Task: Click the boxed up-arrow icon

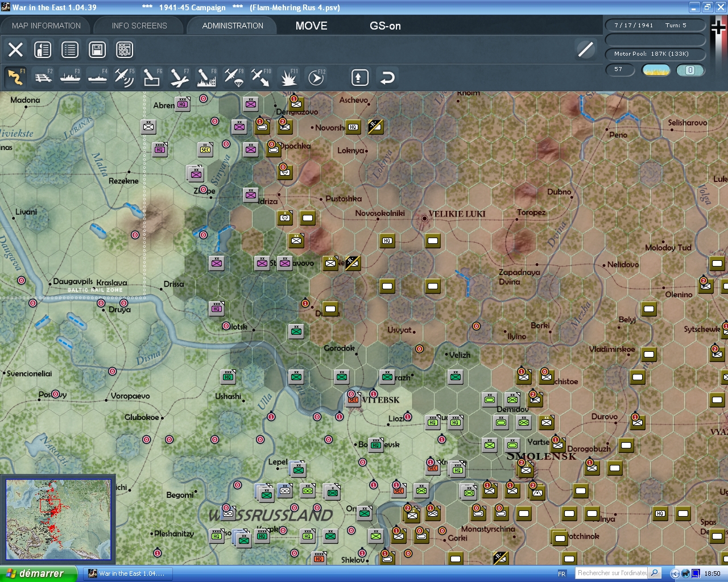Action: pyautogui.click(x=359, y=77)
